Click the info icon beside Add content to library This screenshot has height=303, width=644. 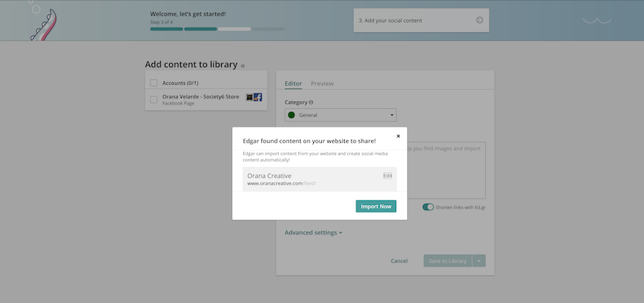point(243,66)
